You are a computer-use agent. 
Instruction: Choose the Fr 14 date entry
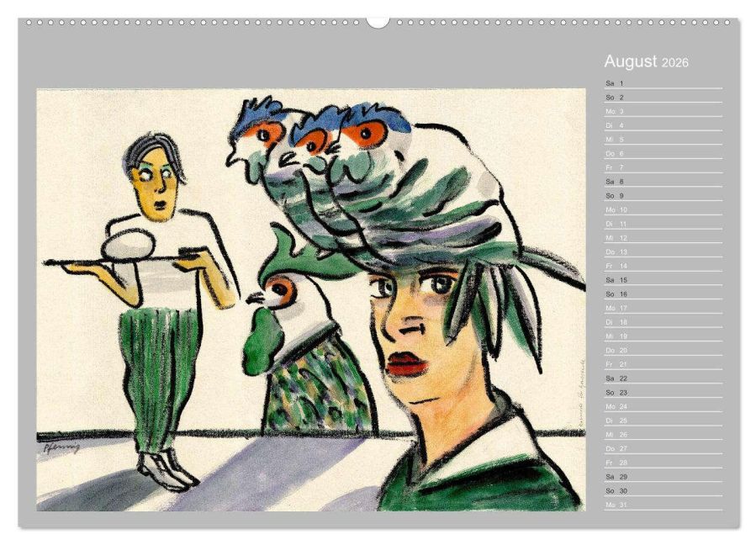663,266
